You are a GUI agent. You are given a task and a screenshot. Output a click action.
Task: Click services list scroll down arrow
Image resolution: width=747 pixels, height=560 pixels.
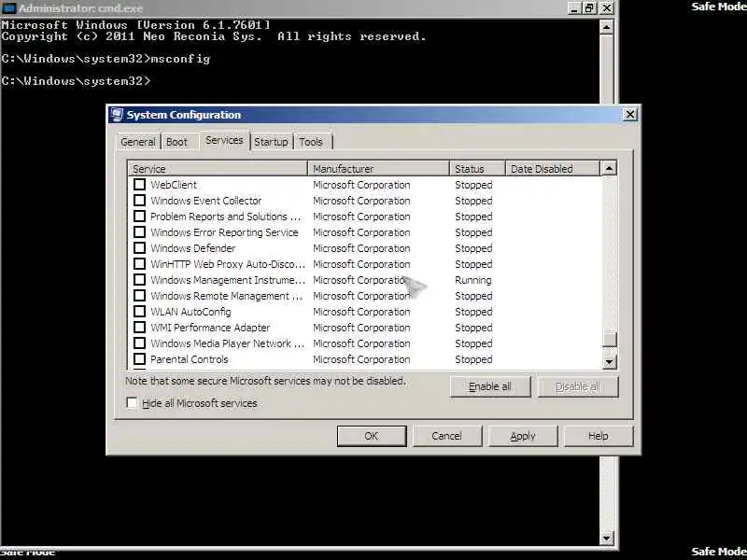pos(610,362)
